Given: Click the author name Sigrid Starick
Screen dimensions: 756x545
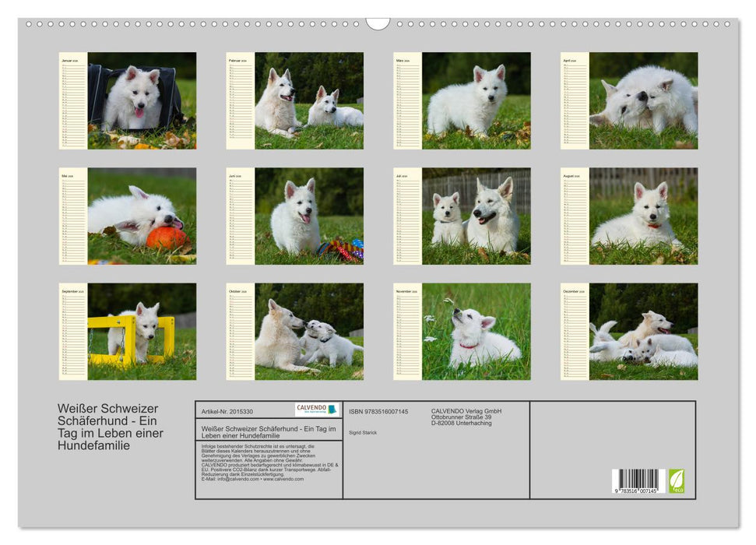Looking at the screenshot, I should pyautogui.click(x=363, y=431).
